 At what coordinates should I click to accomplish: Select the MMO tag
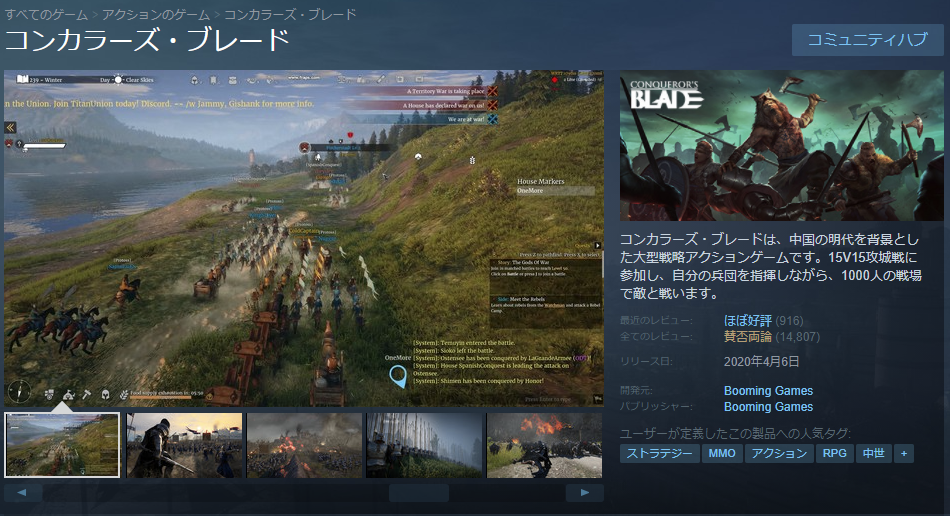tap(722, 454)
